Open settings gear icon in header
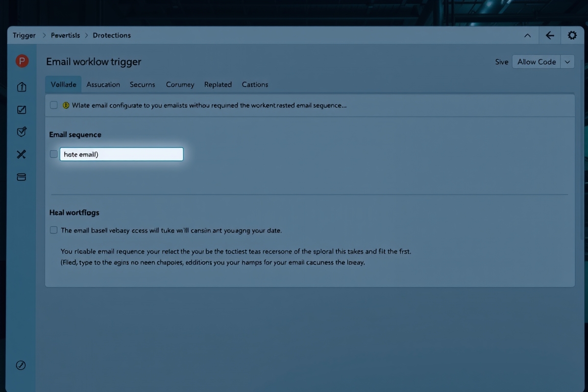 pos(572,35)
